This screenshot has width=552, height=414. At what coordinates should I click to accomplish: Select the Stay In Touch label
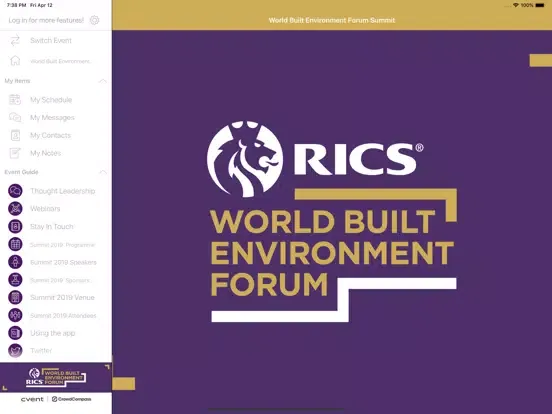point(52,227)
